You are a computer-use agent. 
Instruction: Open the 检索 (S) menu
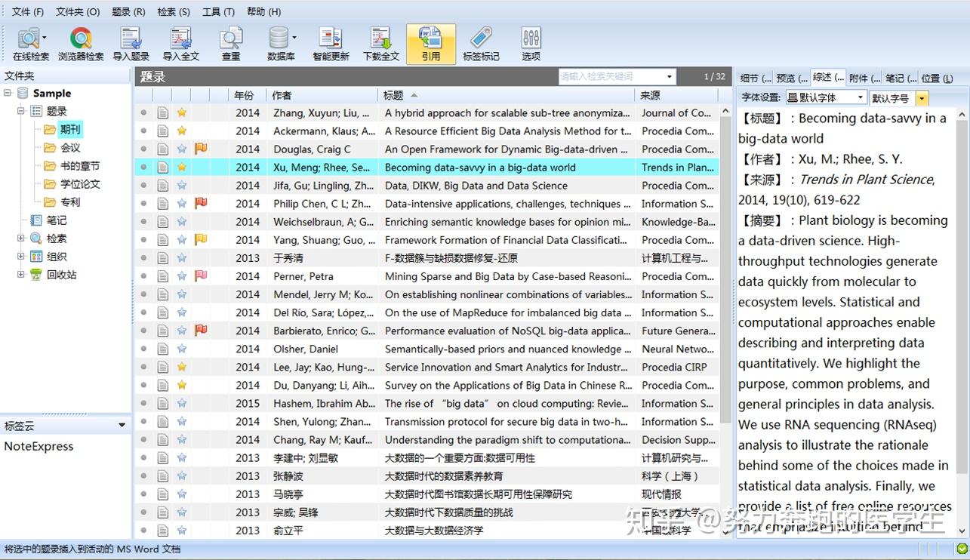174,11
